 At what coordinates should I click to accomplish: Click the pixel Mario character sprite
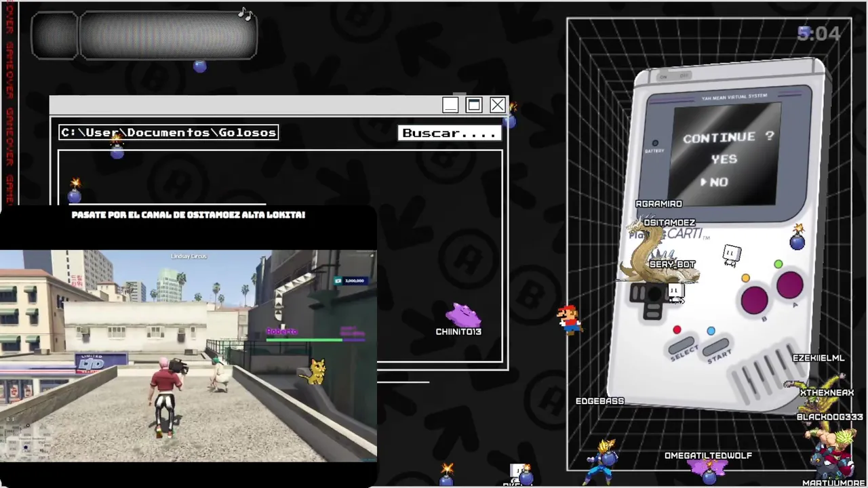(569, 319)
